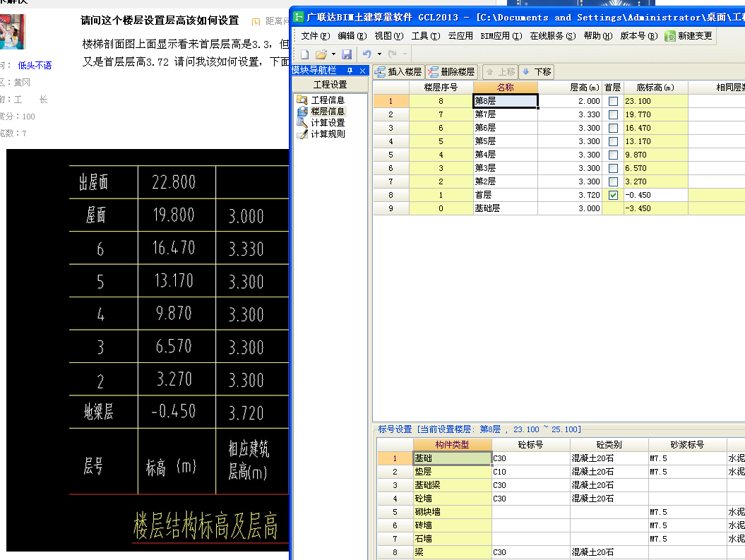Close the 模块导航栏 navigation panel
The height and width of the screenshot is (560, 745).
pyautogui.click(x=362, y=71)
